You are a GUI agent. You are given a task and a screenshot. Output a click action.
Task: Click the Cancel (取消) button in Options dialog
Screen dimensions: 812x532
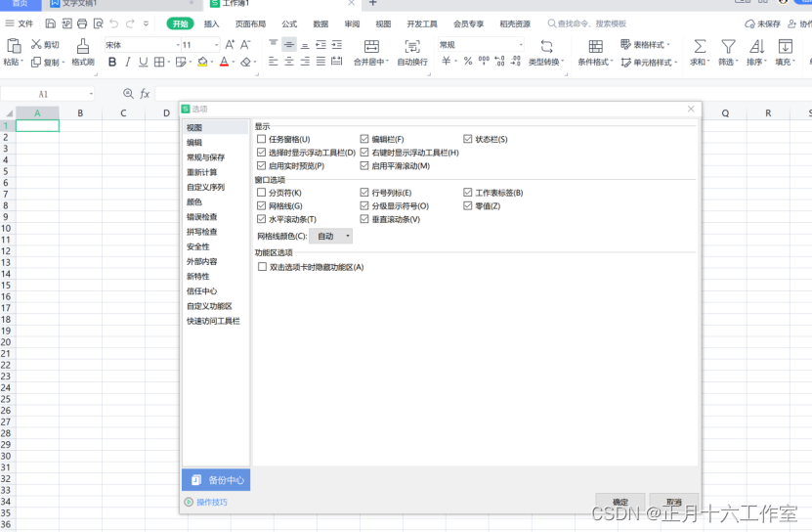pos(673,502)
